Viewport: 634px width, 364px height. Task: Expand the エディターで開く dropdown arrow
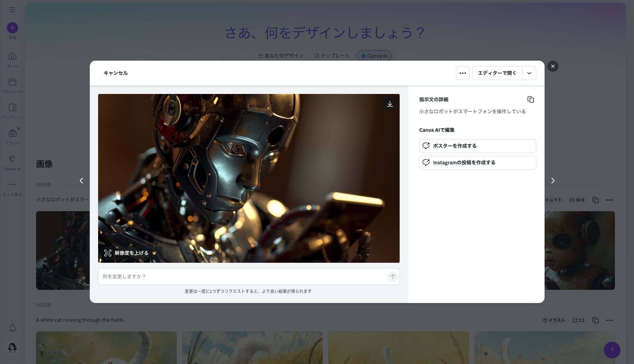tap(529, 73)
